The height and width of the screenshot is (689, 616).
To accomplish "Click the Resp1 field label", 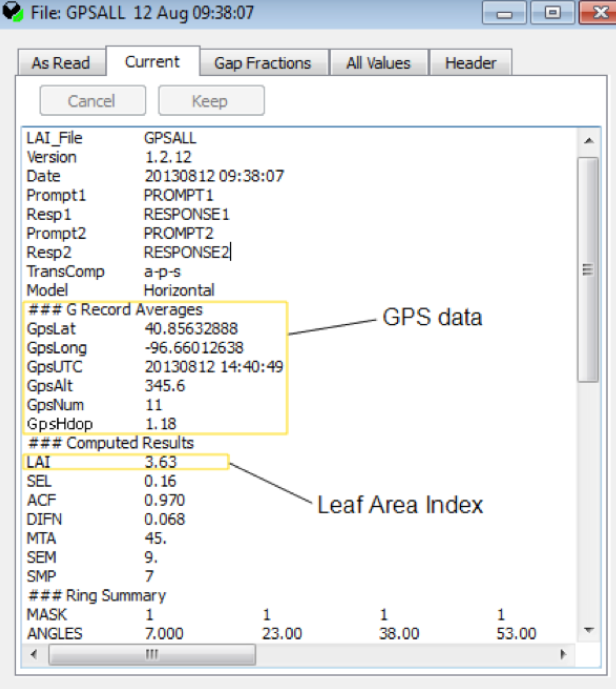I will (x=49, y=214).
